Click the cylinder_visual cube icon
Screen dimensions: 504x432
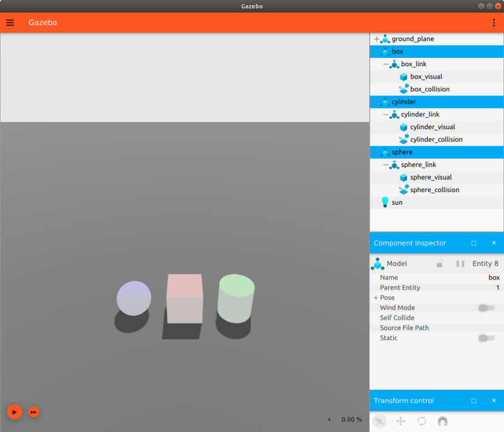tap(403, 127)
